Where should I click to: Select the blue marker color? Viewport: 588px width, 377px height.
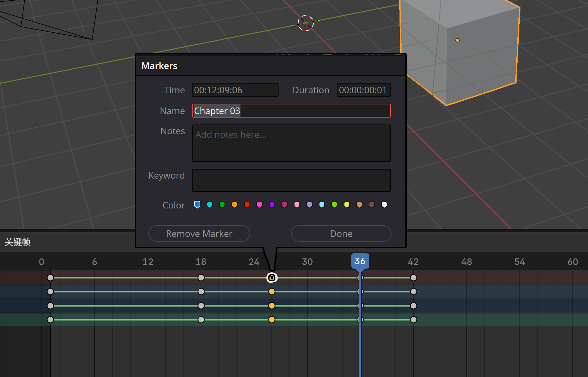197,205
